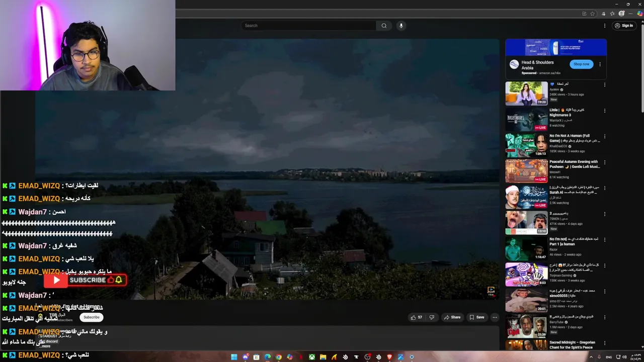Open options for No I'm Not A Human (Full Game)
The image size is (644, 362).
click(605, 136)
